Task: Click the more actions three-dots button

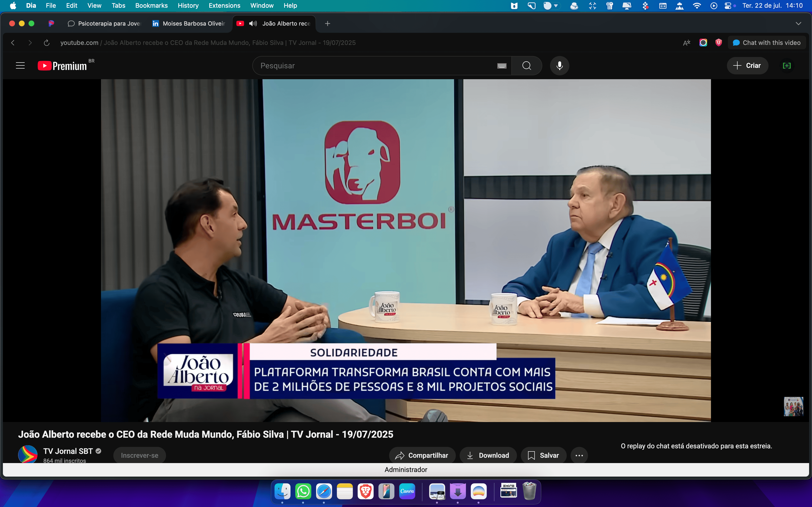Action: point(579,455)
